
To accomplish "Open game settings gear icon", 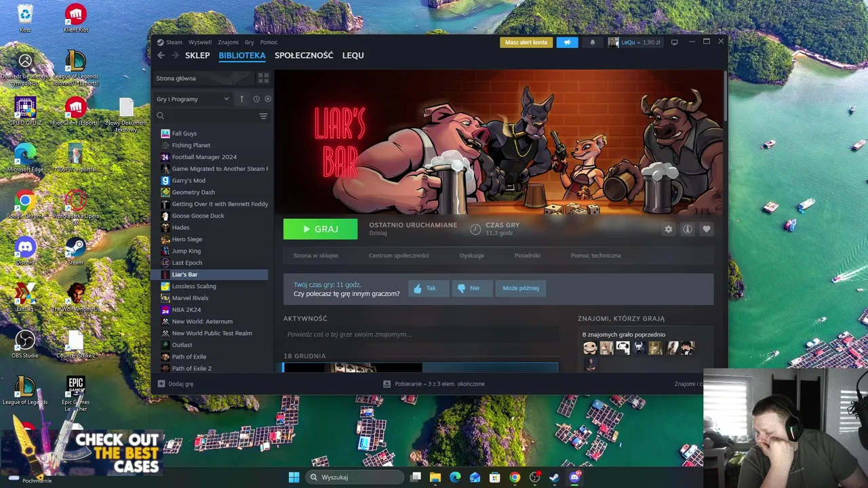I will pos(669,229).
